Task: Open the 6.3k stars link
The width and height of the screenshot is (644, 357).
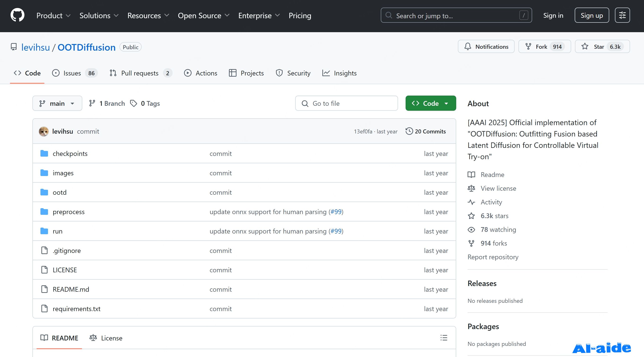Action: point(495,216)
